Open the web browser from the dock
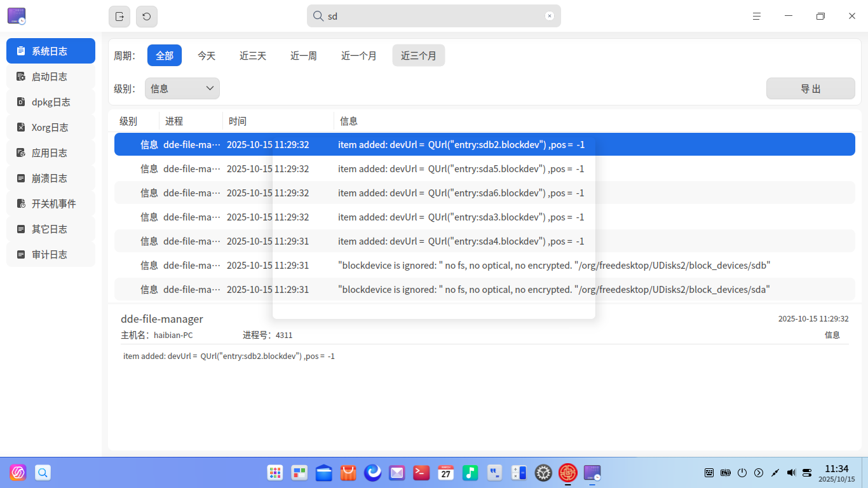 point(373,473)
